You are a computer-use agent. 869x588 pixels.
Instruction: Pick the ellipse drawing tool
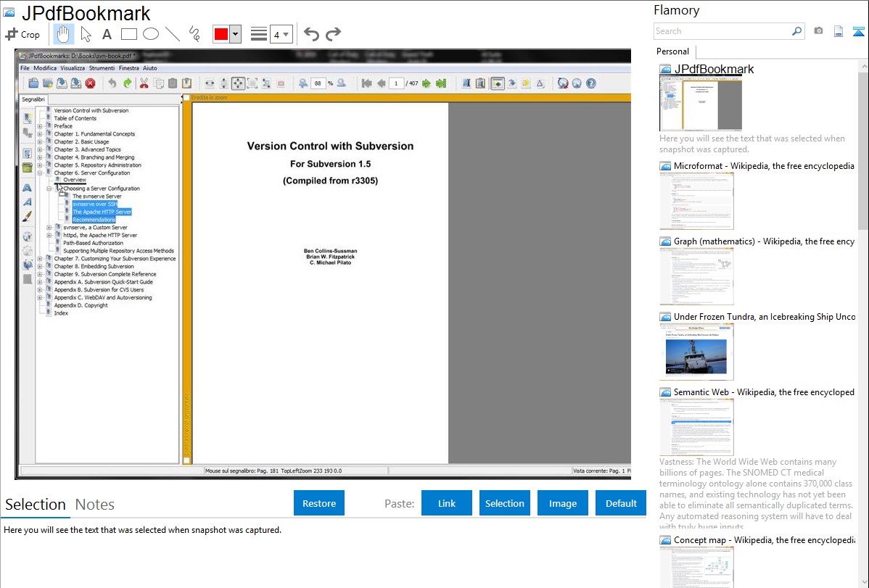(x=151, y=34)
